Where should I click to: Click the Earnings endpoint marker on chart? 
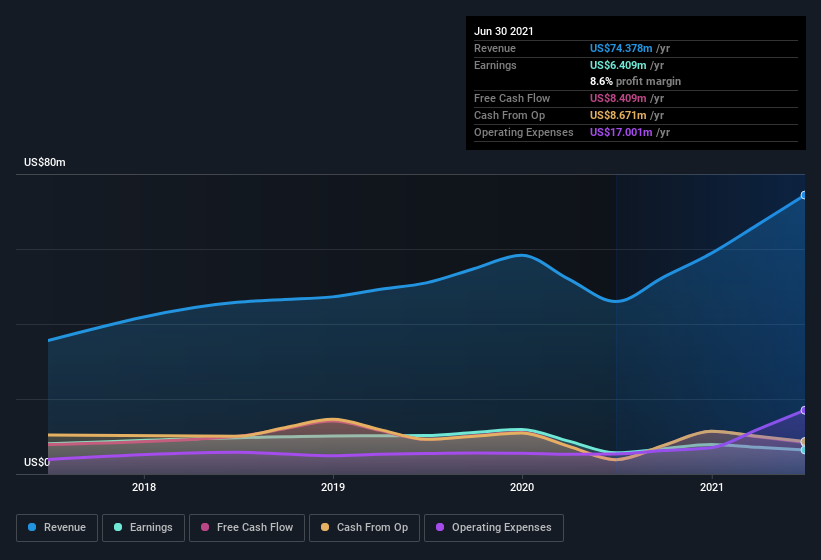pyautogui.click(x=804, y=450)
